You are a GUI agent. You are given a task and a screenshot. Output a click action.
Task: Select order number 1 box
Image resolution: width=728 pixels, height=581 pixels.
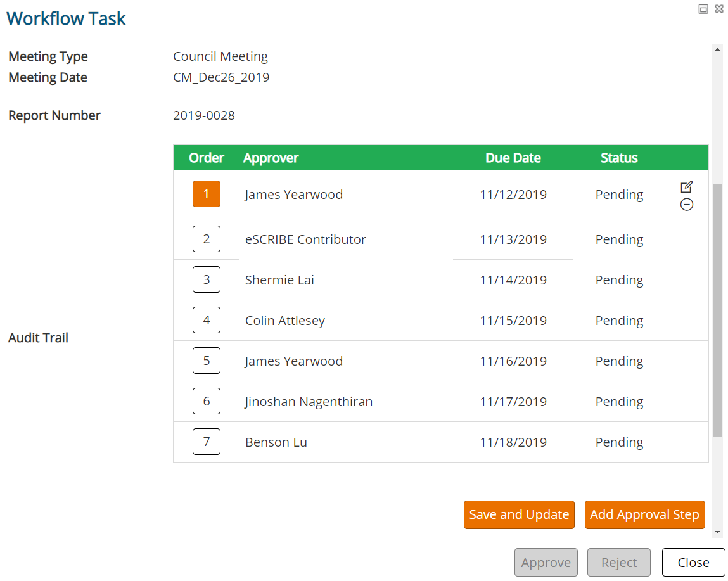tap(206, 194)
